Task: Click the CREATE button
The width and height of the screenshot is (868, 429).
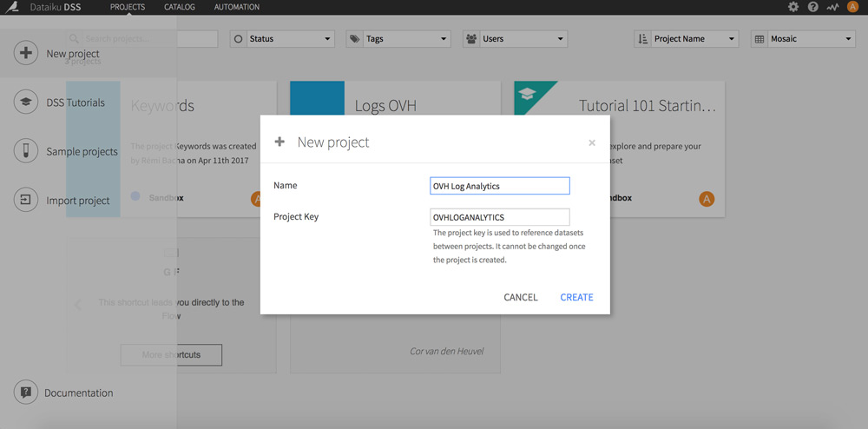Action: (577, 297)
